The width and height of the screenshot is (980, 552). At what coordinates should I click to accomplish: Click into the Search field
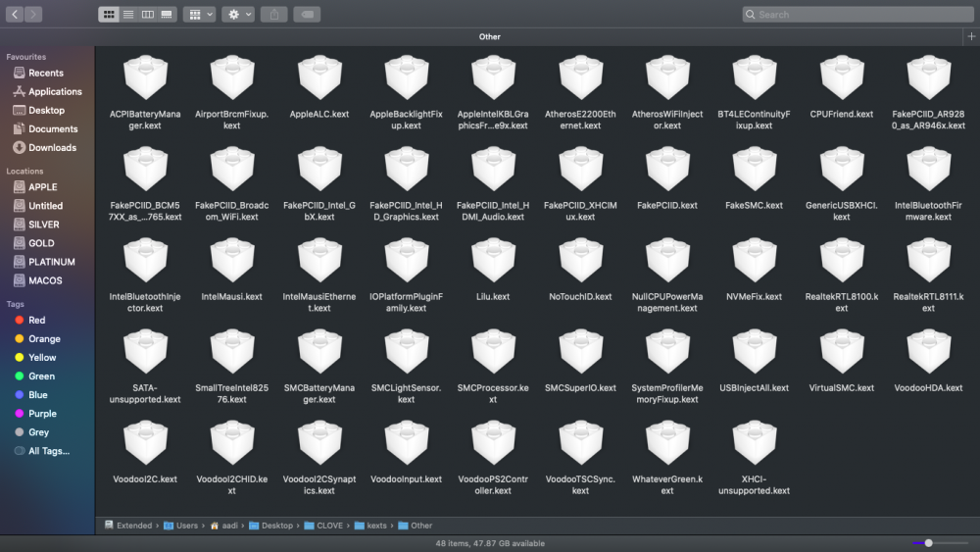click(x=857, y=14)
